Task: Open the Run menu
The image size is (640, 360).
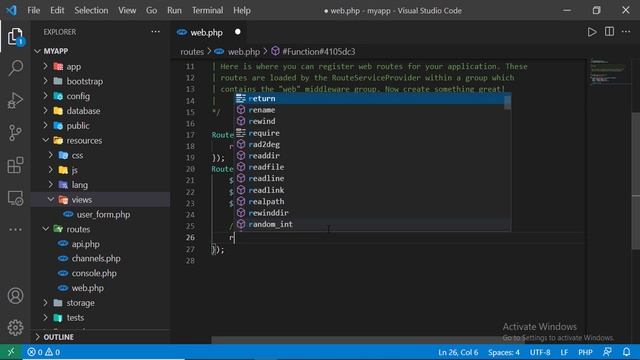Action: tap(174, 10)
